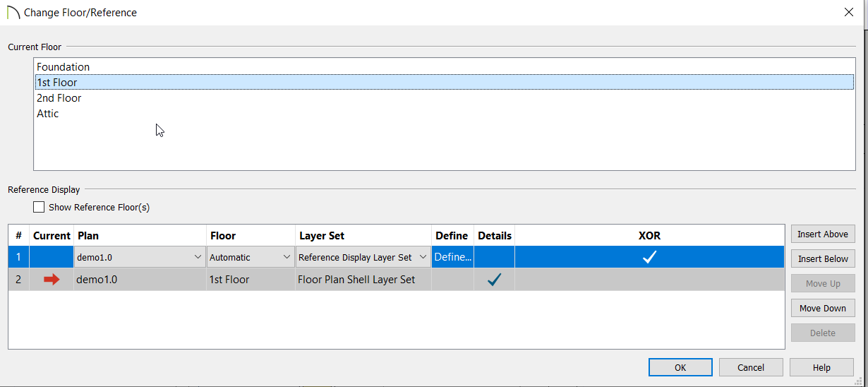Close the Change Floor/Reference dialog
This screenshot has width=868, height=387.
(x=848, y=12)
